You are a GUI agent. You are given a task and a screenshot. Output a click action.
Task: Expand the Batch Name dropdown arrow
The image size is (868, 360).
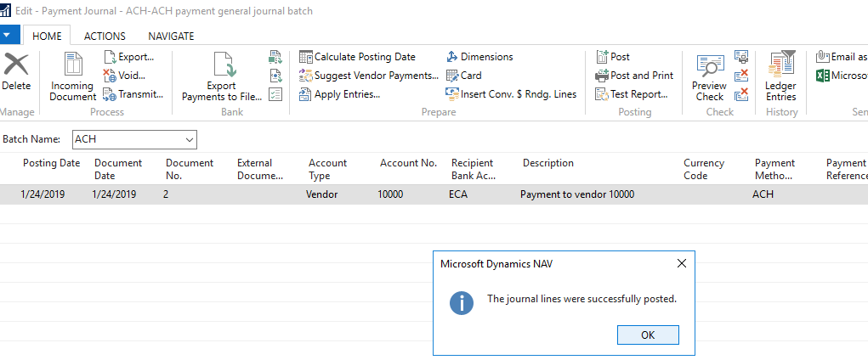(190, 140)
